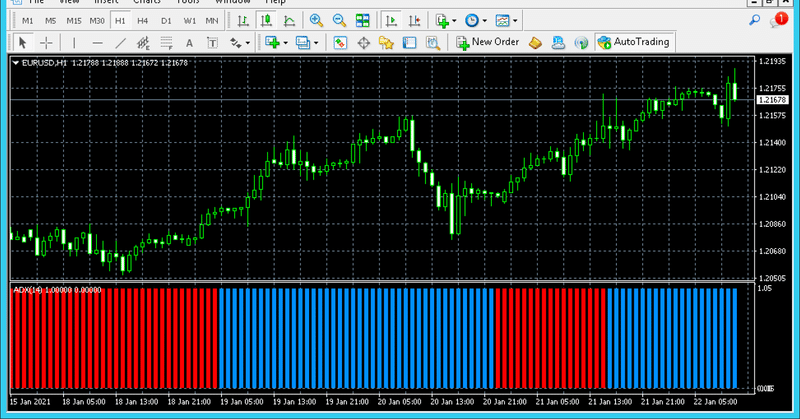Switch chart to line chart mode

click(x=289, y=20)
